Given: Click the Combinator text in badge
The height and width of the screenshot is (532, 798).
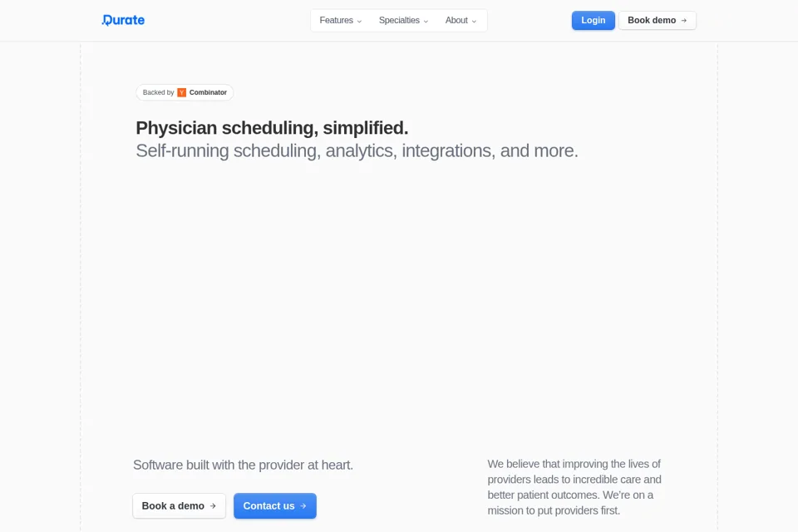Looking at the screenshot, I should point(208,92).
